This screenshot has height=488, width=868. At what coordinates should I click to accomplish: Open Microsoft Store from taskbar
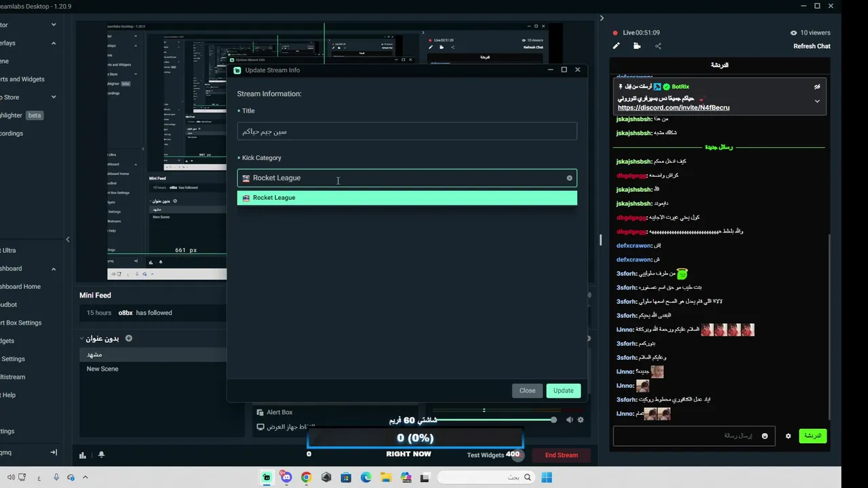[346, 478]
